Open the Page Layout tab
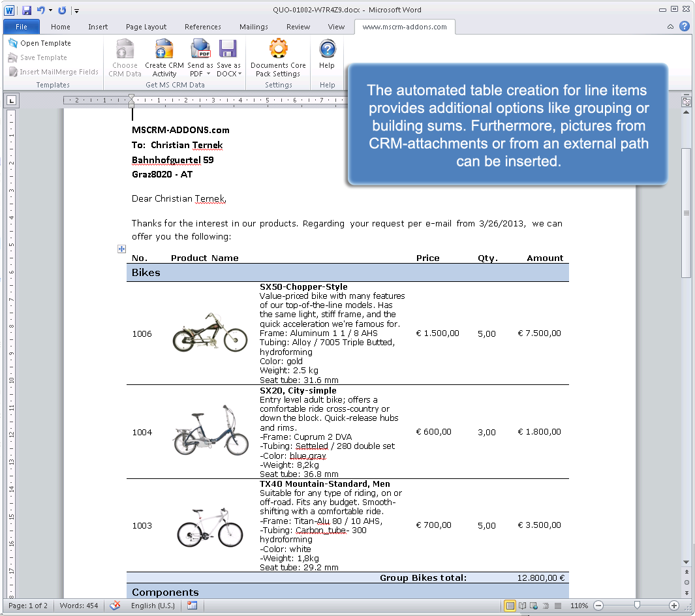Screen dimensions: 695x616 (x=146, y=27)
